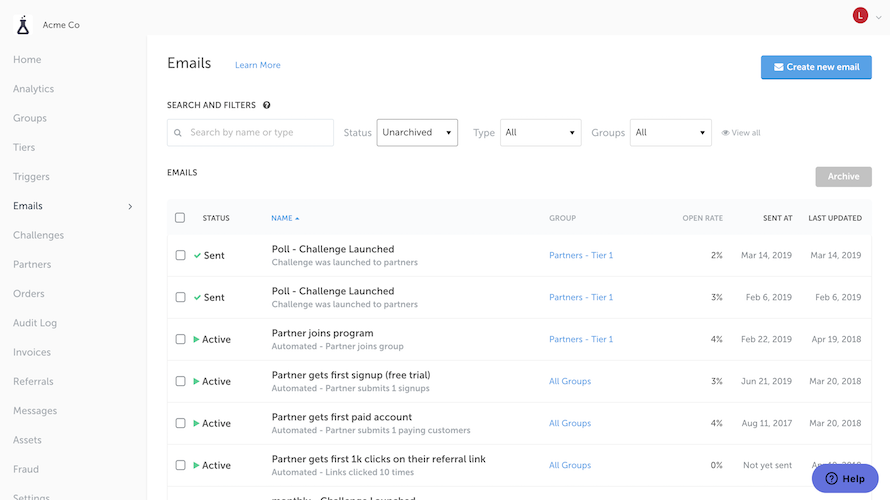The height and width of the screenshot is (500, 890).
Task: Check the Mar 14, 2019 Poll email row
Action: click(180, 255)
